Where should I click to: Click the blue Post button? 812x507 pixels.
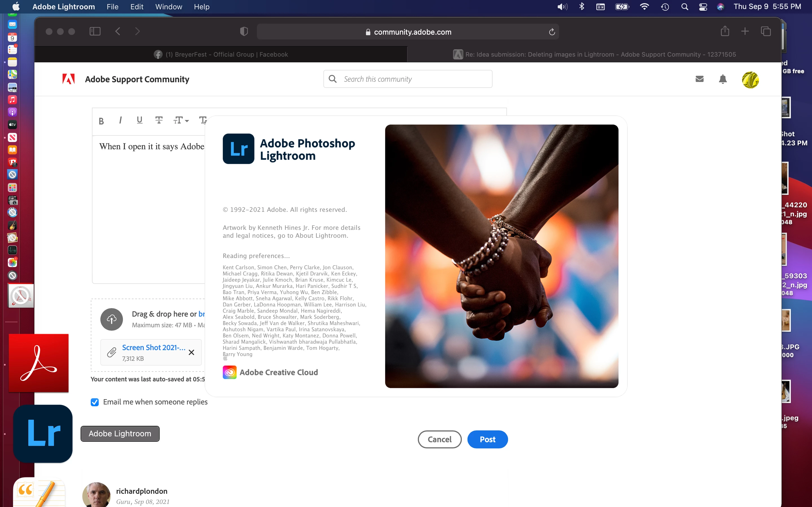pyautogui.click(x=487, y=439)
